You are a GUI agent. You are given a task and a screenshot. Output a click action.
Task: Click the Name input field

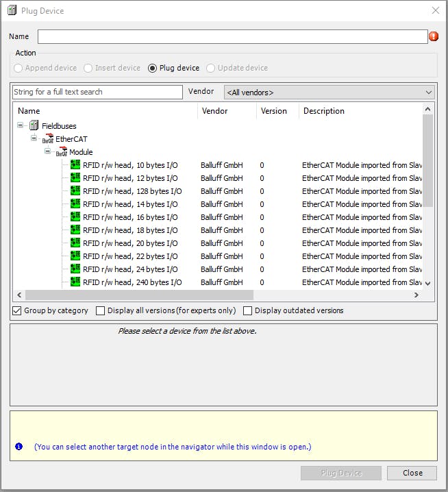(232, 37)
